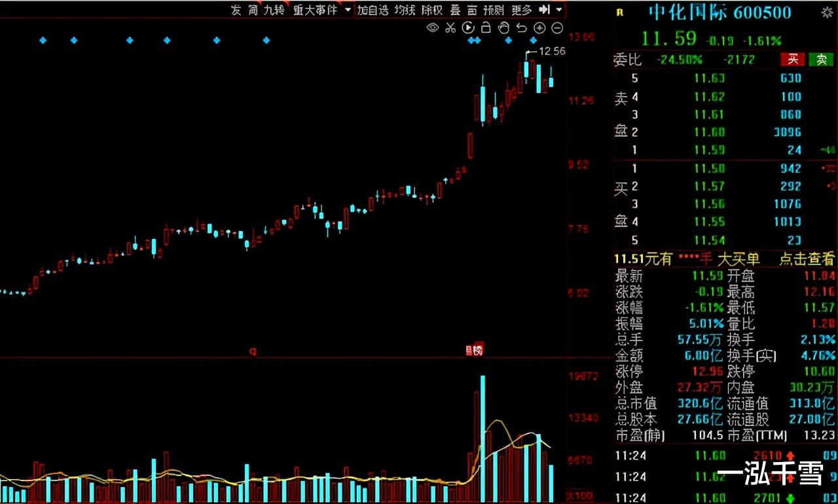Select the 发 toolbar item
Screen dimensions: 838x504
[236, 10]
